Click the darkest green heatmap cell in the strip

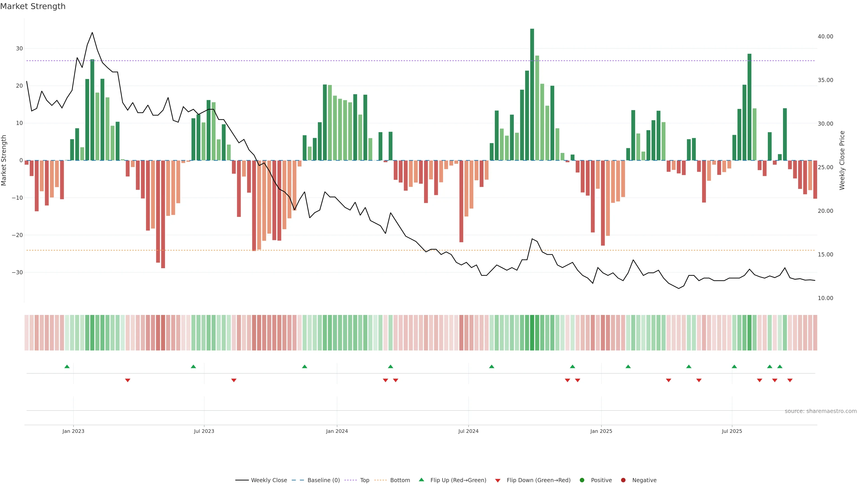532,333
